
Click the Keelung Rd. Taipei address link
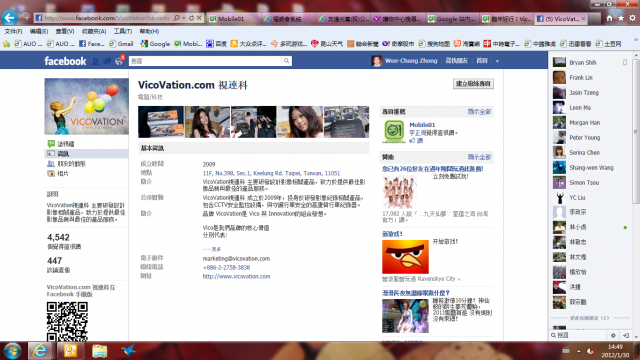(271, 173)
